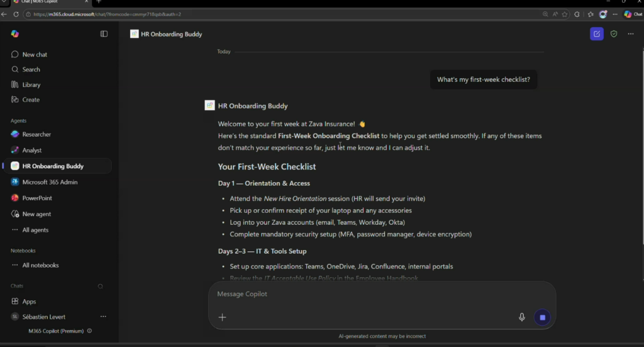
Task: Click the green shield protection icon
Action: [x=614, y=34]
